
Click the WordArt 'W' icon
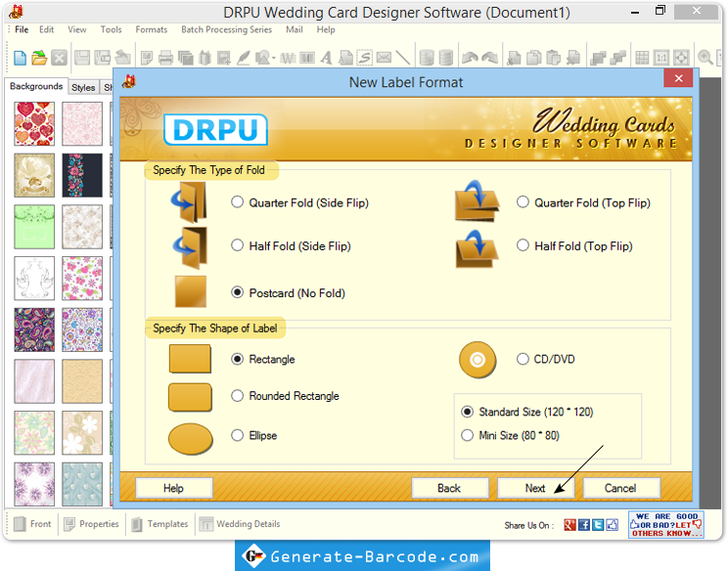pos(288,58)
